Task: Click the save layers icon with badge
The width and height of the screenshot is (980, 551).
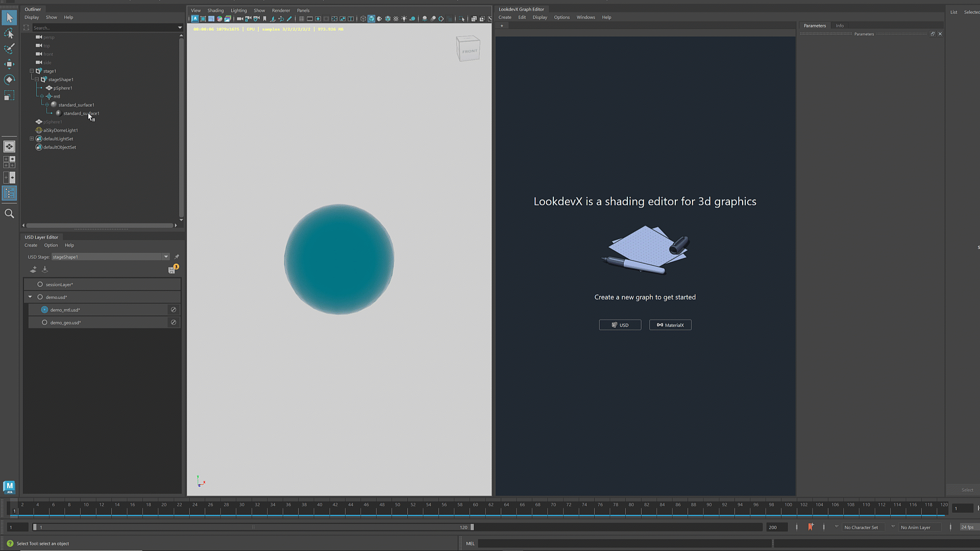Action: (172, 270)
